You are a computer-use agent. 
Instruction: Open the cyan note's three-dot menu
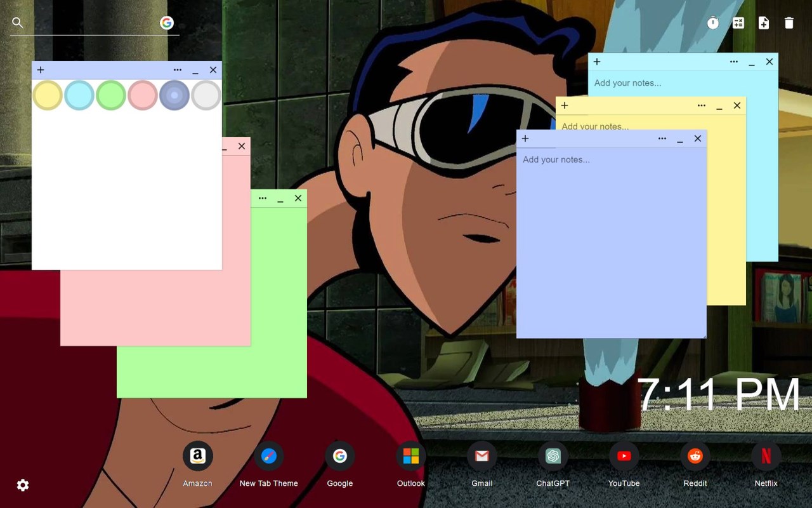pyautogui.click(x=734, y=62)
